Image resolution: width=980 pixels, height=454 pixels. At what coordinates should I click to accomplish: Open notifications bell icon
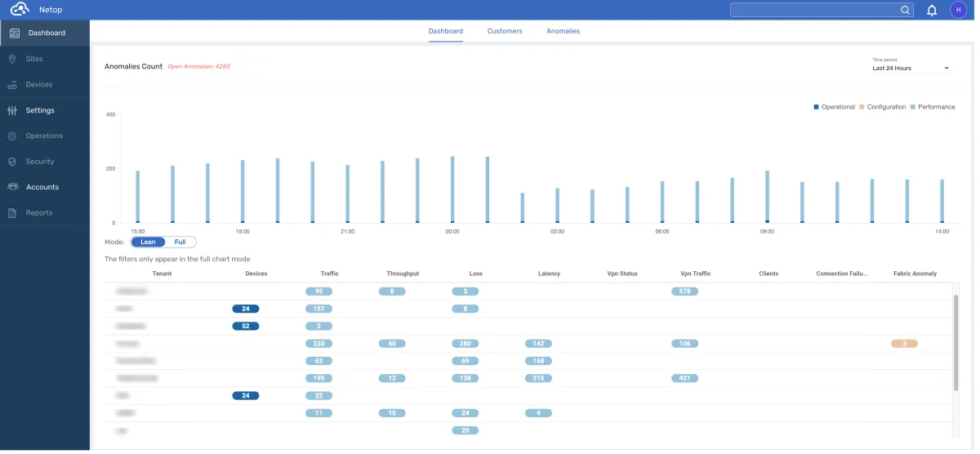931,11
